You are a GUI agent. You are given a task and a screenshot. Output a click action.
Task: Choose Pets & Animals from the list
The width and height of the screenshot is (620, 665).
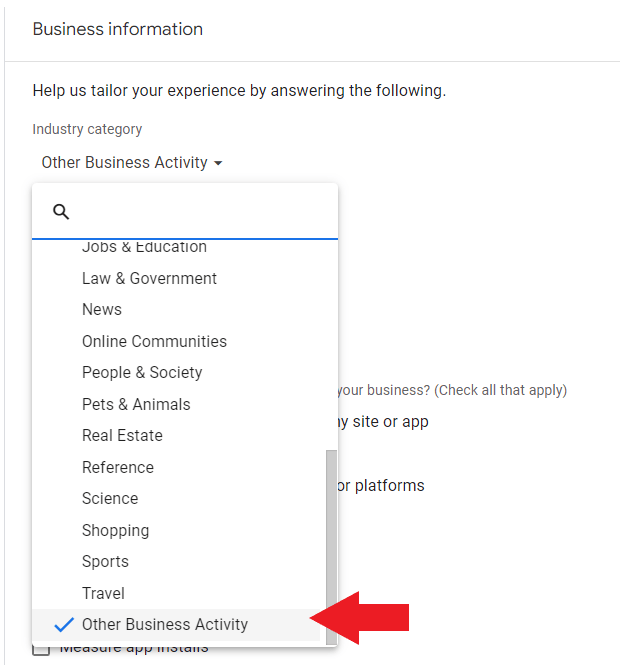click(x=136, y=404)
